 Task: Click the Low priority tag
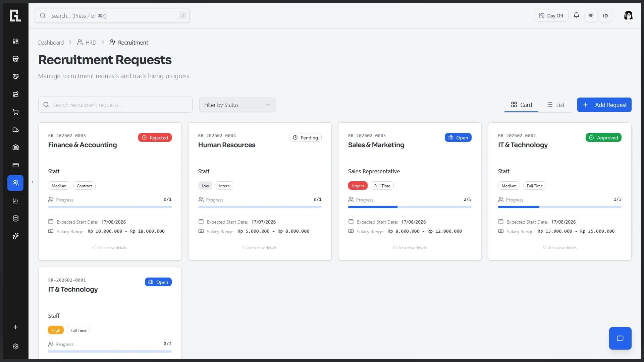coord(205,186)
